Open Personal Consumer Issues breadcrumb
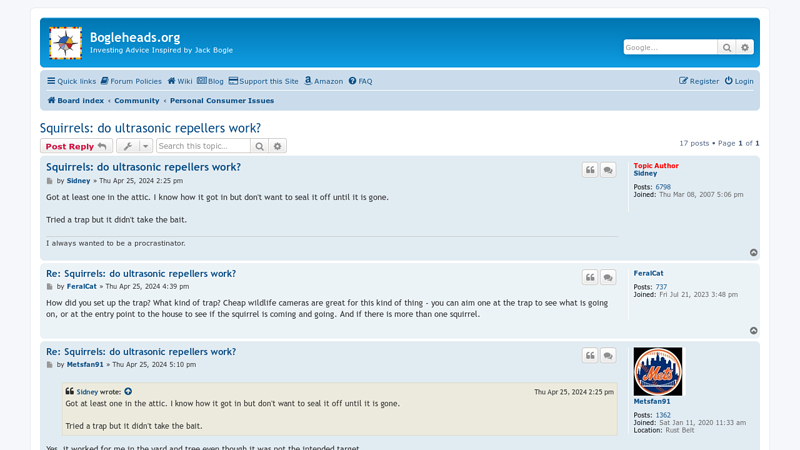 pyautogui.click(x=222, y=101)
